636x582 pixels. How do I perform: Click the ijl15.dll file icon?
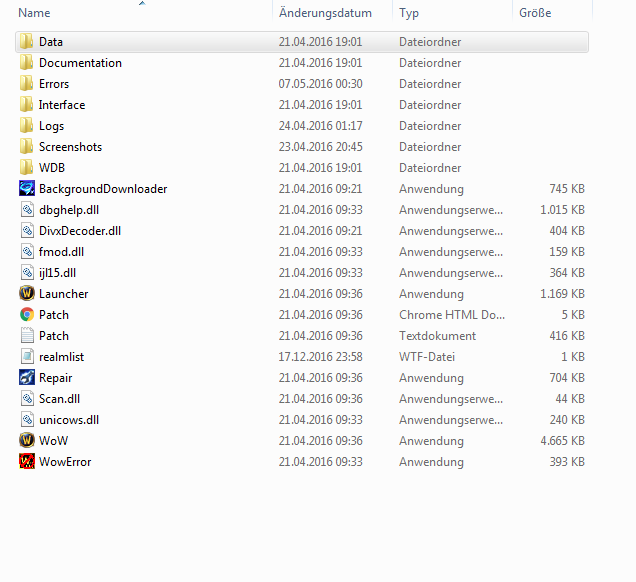(x=27, y=273)
